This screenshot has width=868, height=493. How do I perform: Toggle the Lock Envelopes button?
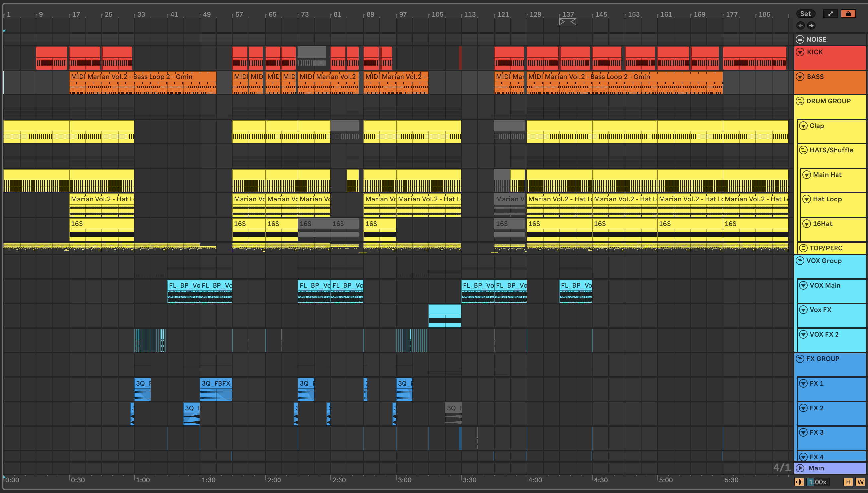coord(848,14)
